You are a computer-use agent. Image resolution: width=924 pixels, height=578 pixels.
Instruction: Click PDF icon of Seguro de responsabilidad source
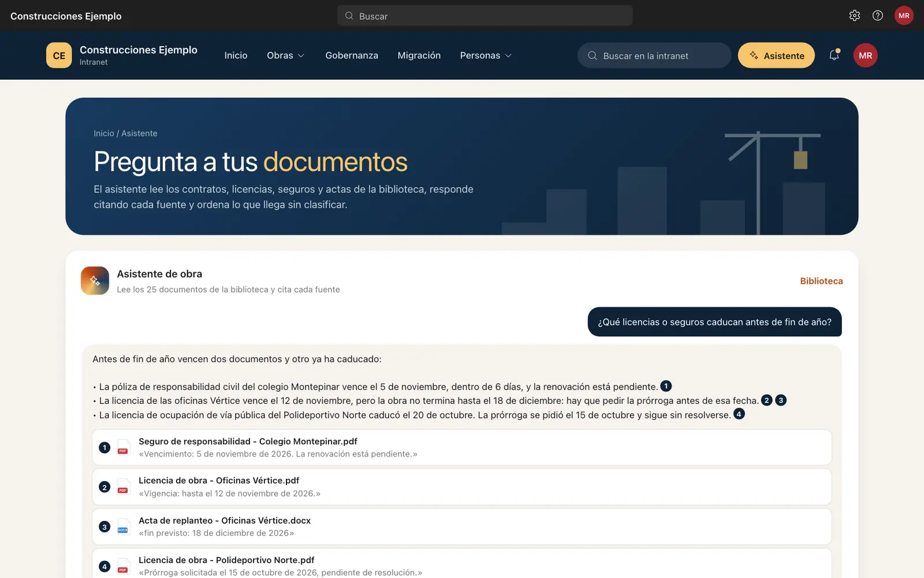pyautogui.click(x=123, y=447)
